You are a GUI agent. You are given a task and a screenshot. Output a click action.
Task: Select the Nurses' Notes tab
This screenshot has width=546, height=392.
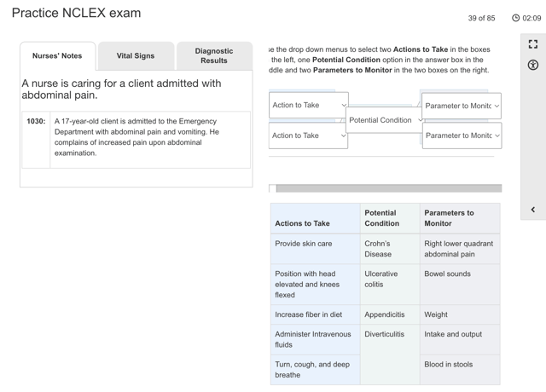(57, 56)
